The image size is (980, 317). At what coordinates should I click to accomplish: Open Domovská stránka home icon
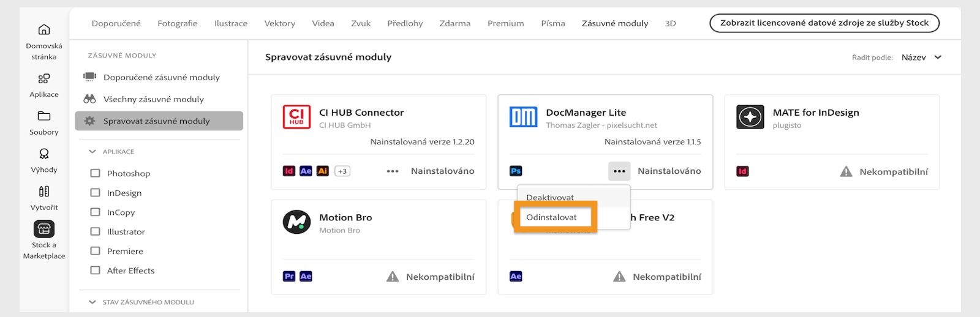[44, 29]
